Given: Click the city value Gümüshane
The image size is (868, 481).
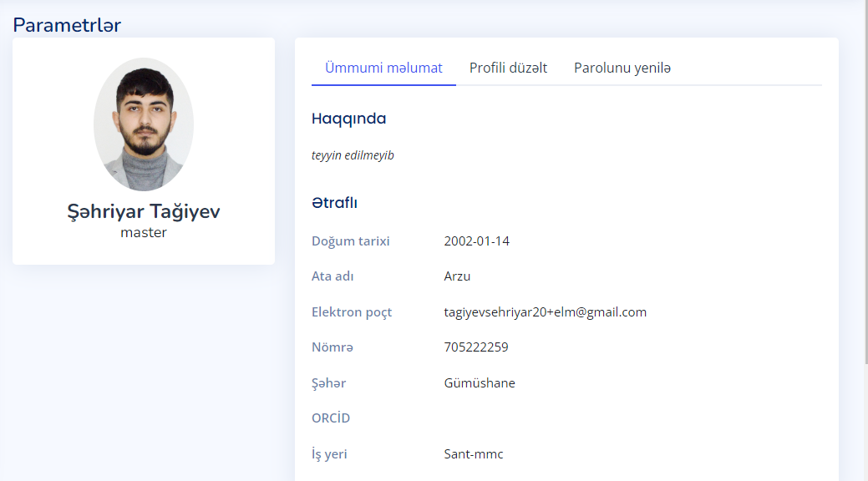Looking at the screenshot, I should (480, 383).
